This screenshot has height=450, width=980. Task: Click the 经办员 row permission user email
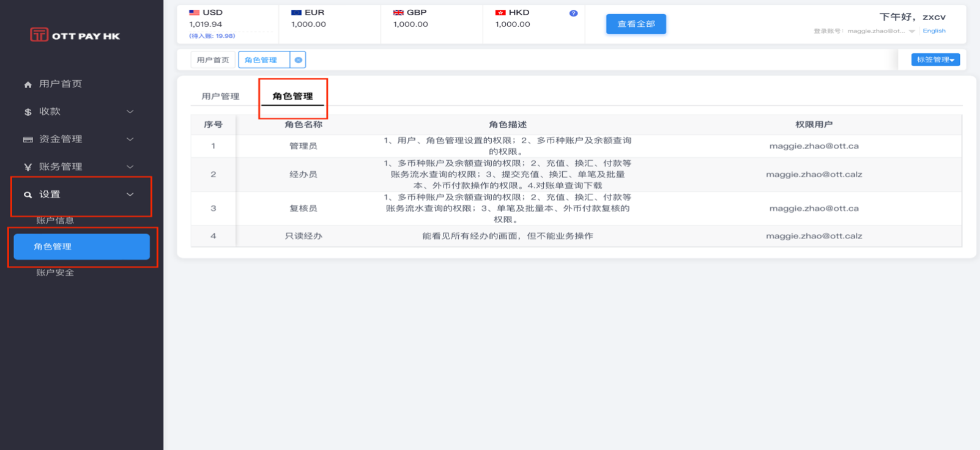814,174
